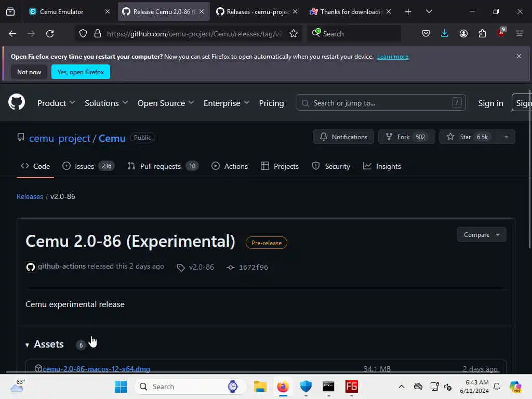Show hidden system tray icons

pyautogui.click(x=402, y=387)
